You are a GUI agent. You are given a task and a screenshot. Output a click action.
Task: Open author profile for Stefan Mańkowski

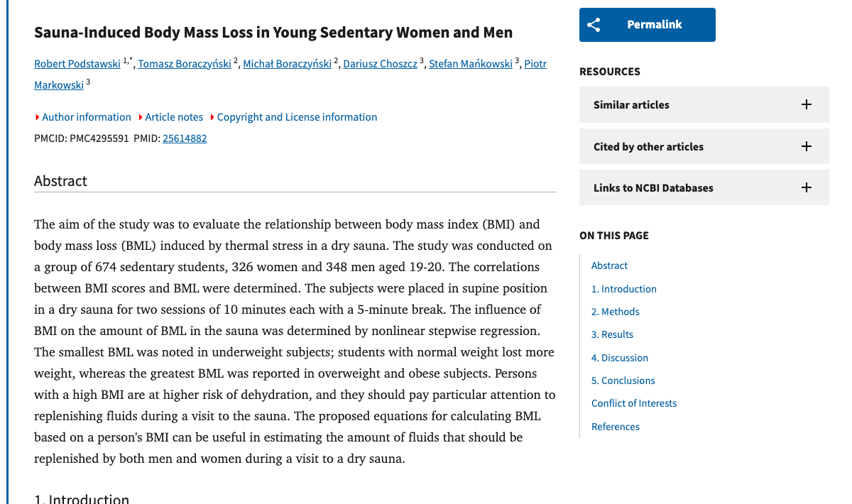click(x=470, y=63)
